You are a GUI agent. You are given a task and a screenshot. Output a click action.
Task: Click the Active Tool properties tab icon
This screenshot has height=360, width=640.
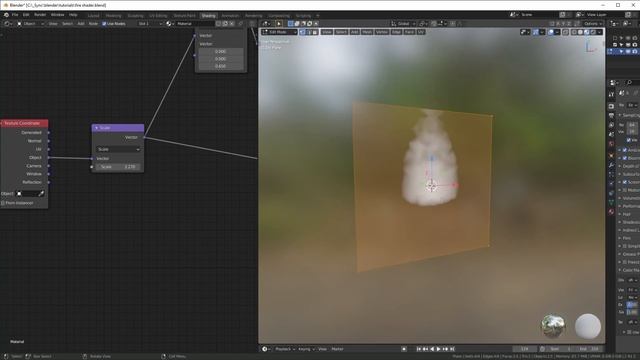611,94
